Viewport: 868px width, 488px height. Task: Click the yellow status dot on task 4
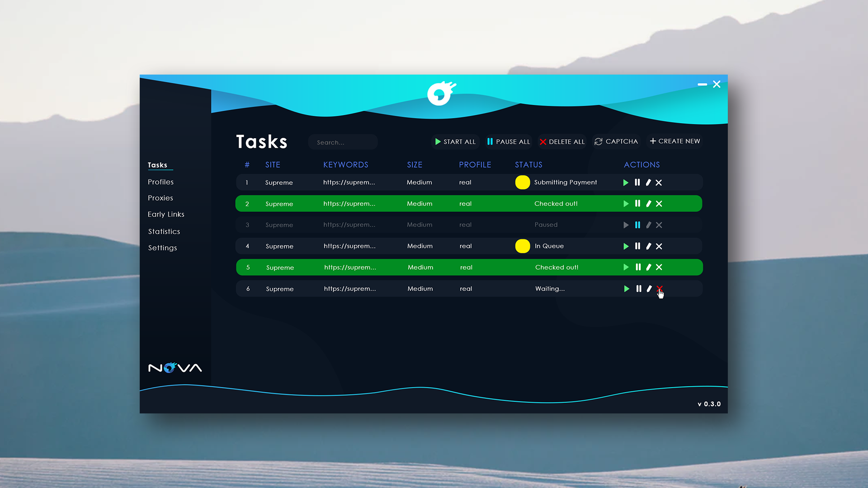click(523, 246)
